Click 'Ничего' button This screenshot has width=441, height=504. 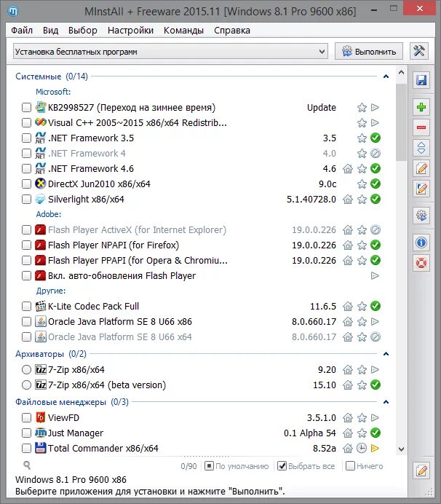tap(365, 466)
